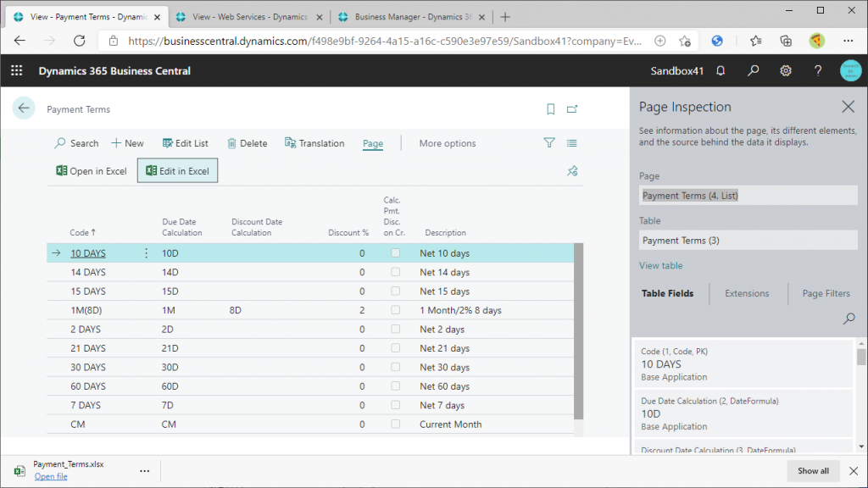
Task: Click the payment terms list vertical scrollbar
Action: point(578,331)
